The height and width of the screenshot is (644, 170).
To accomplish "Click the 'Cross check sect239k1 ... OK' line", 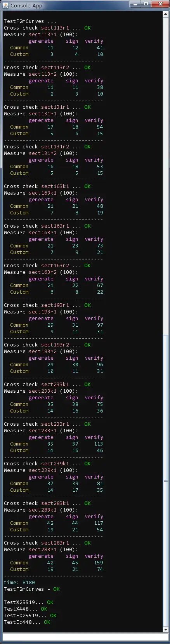I will click(x=47, y=464).
